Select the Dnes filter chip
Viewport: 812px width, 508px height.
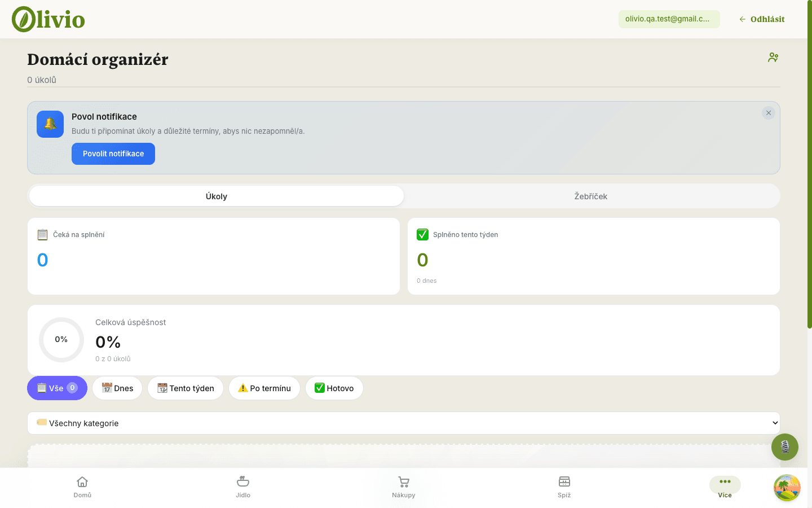[x=117, y=388]
